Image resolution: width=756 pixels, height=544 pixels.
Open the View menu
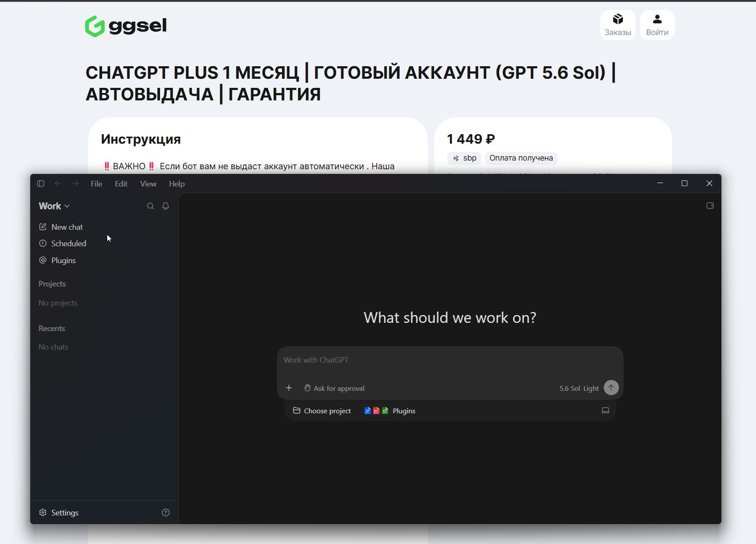point(148,184)
